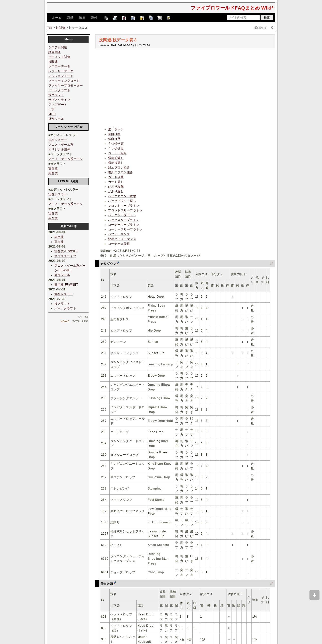The height and width of the screenshot is (644, 322).
Task: Open 実在レスラー under 2021-07-31 updates
Action: 64,294
